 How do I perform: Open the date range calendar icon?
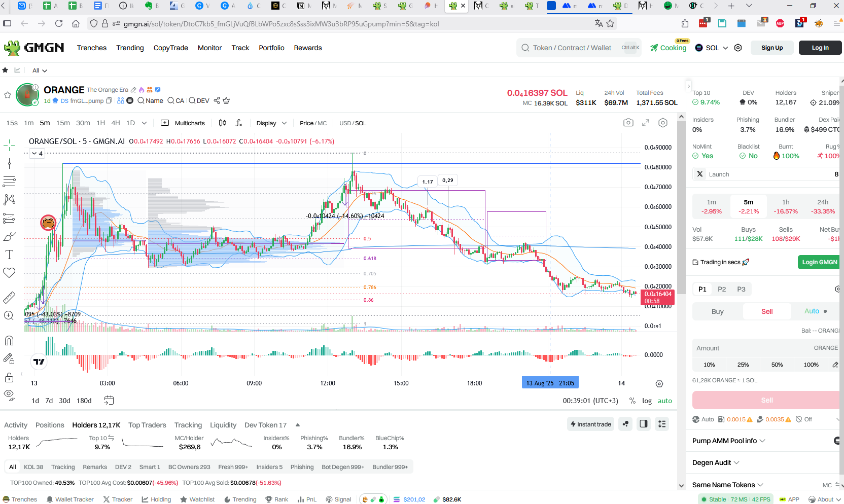(x=109, y=400)
